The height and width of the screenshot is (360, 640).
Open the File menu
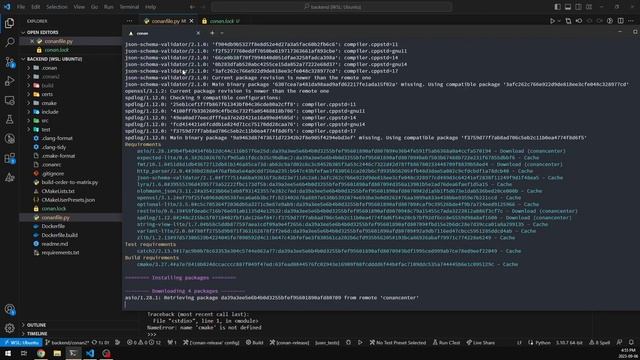click(x=21, y=7)
